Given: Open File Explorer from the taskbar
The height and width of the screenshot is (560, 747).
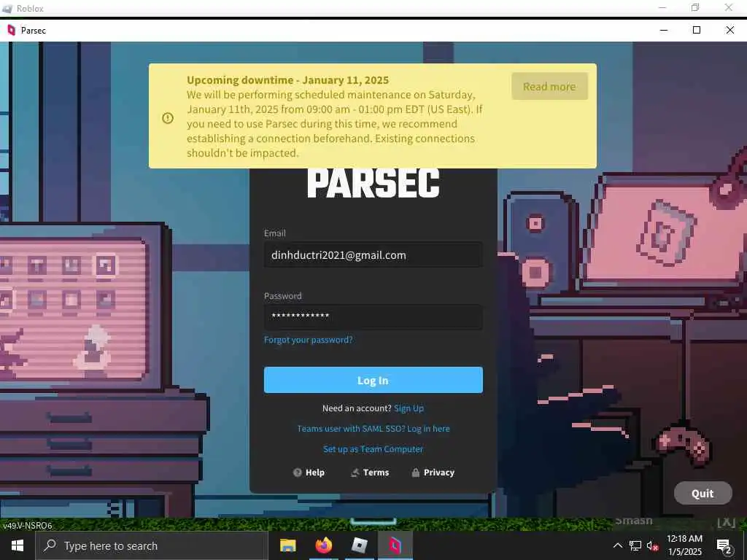Looking at the screenshot, I should pos(287,545).
